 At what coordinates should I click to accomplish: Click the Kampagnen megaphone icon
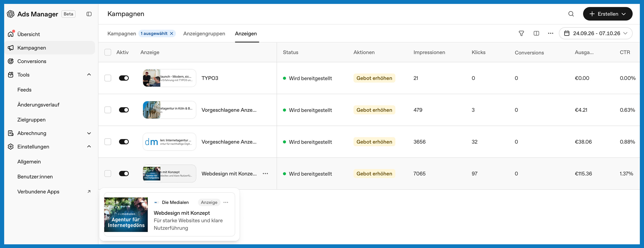pos(11,48)
